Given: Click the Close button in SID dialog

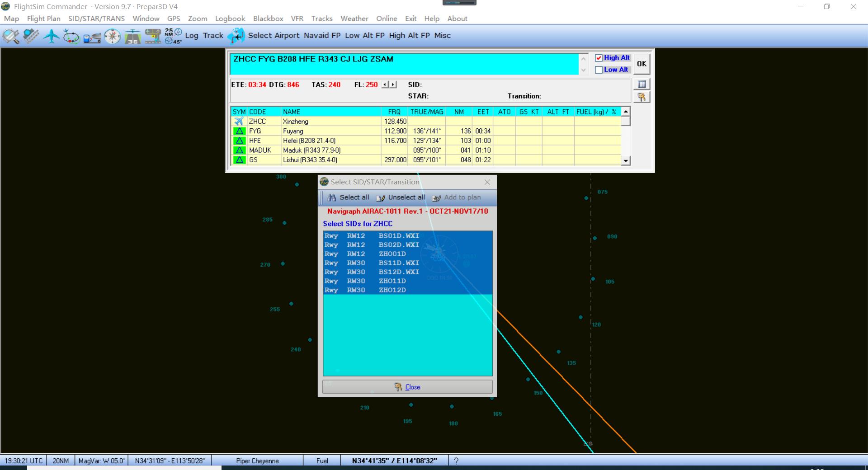Looking at the screenshot, I should (x=407, y=387).
